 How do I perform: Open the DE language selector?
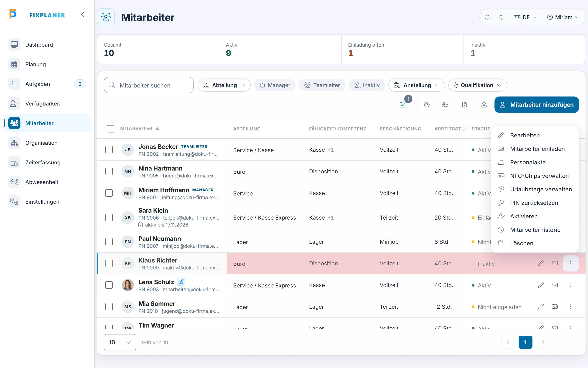(525, 17)
